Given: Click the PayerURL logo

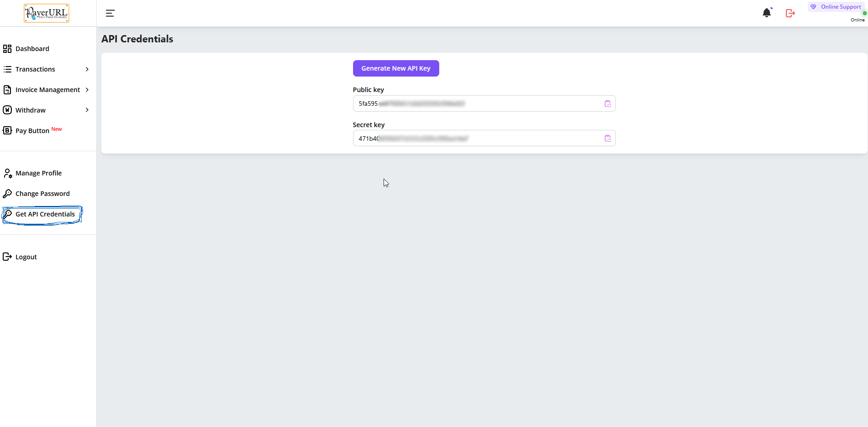Looking at the screenshot, I should coord(47,13).
